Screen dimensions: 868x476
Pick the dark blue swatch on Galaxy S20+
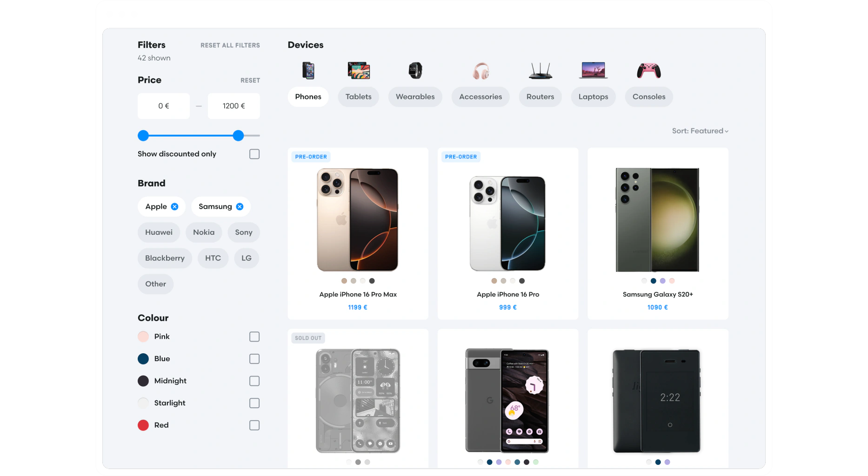654,281
